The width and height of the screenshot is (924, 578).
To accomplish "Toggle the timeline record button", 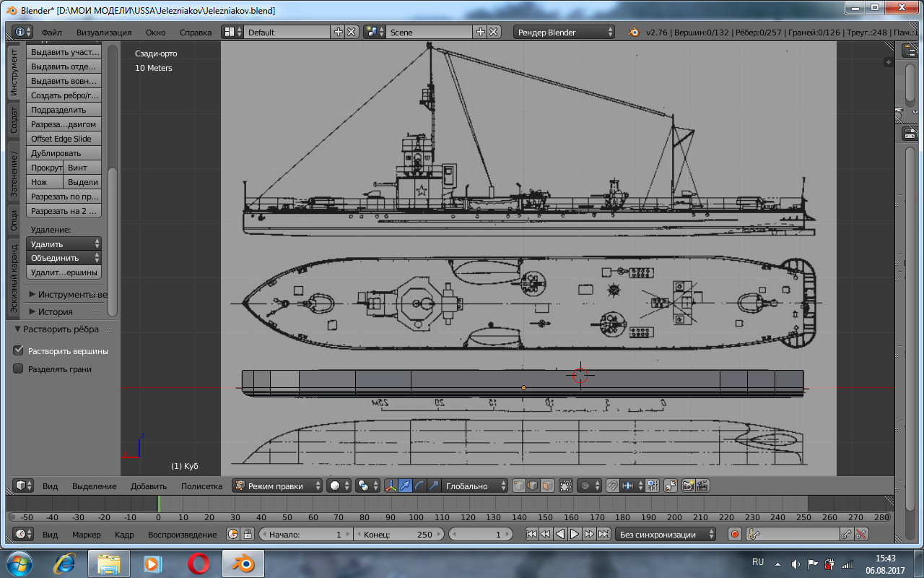I will coord(734,535).
